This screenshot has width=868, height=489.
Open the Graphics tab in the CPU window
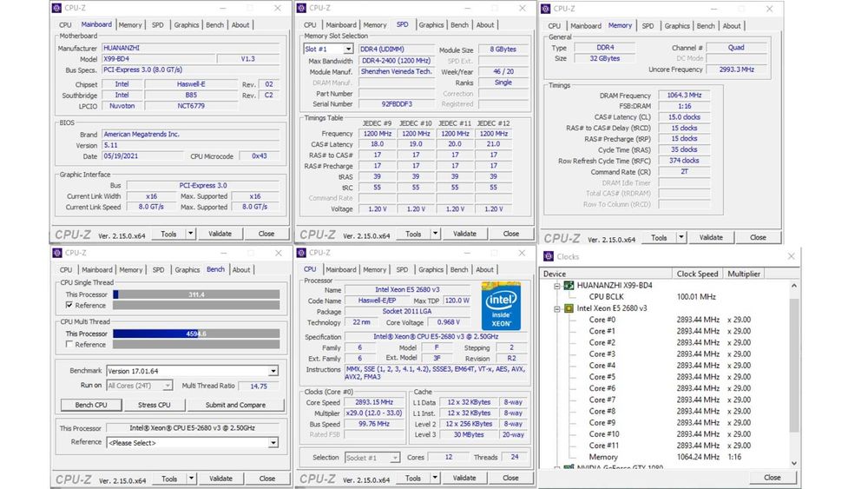pyautogui.click(x=431, y=270)
